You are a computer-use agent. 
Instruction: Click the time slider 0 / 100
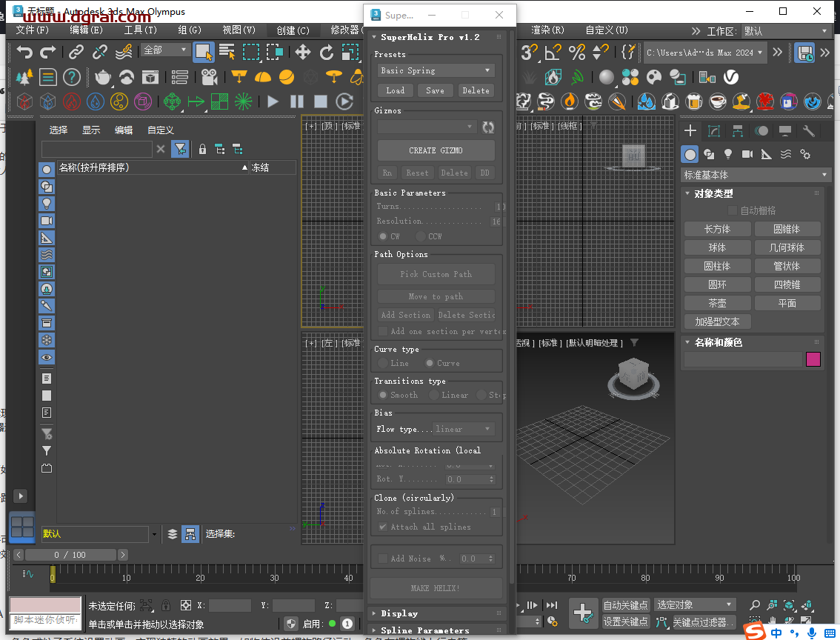click(70, 555)
